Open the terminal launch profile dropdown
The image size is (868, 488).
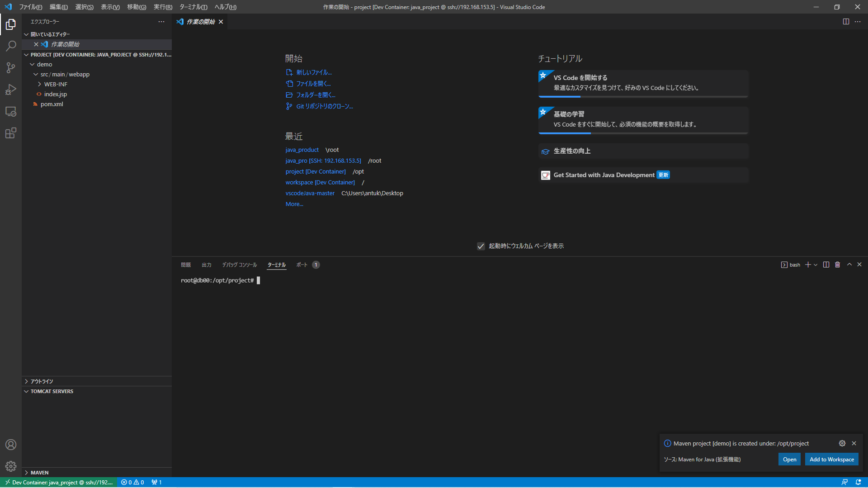point(816,265)
